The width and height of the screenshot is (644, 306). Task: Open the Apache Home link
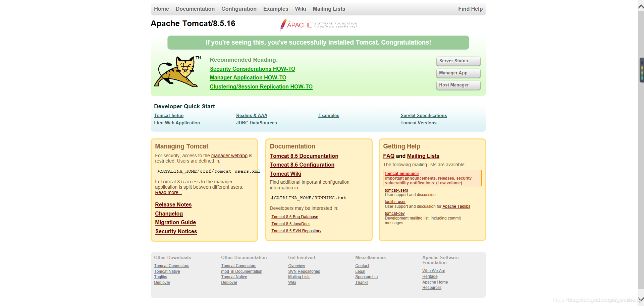click(435, 282)
